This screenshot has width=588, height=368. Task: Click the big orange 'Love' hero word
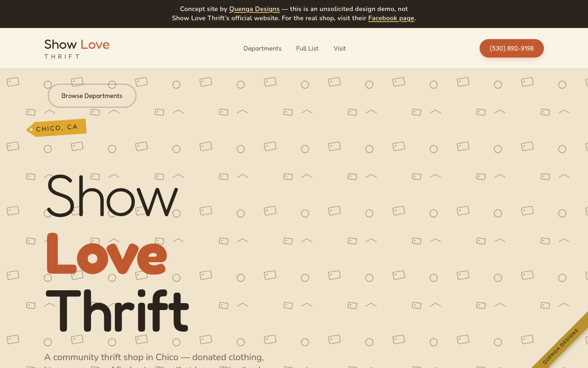(x=106, y=254)
